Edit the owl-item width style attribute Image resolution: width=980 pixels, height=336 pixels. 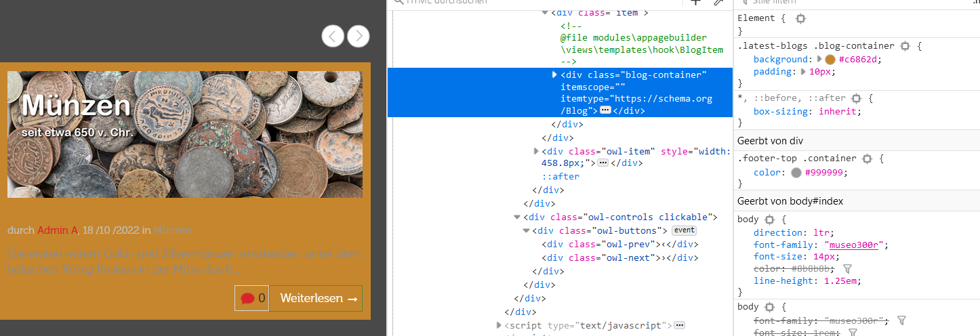click(x=636, y=157)
